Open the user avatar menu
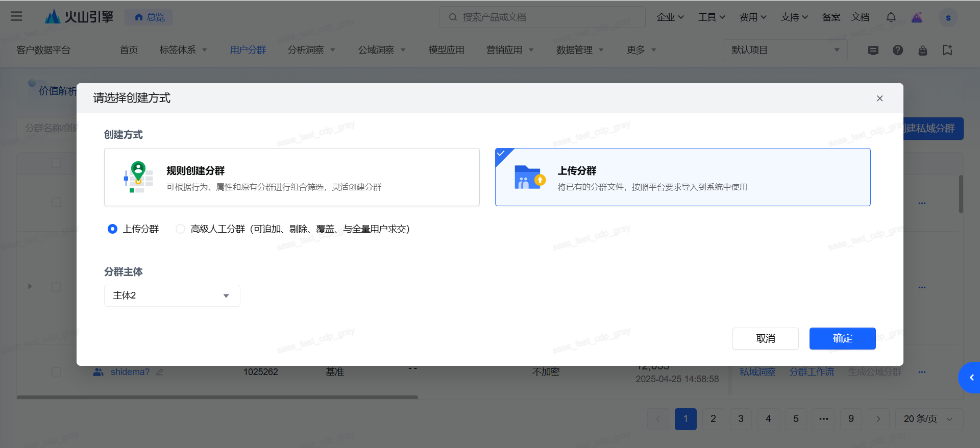980x448 pixels. click(x=948, y=17)
